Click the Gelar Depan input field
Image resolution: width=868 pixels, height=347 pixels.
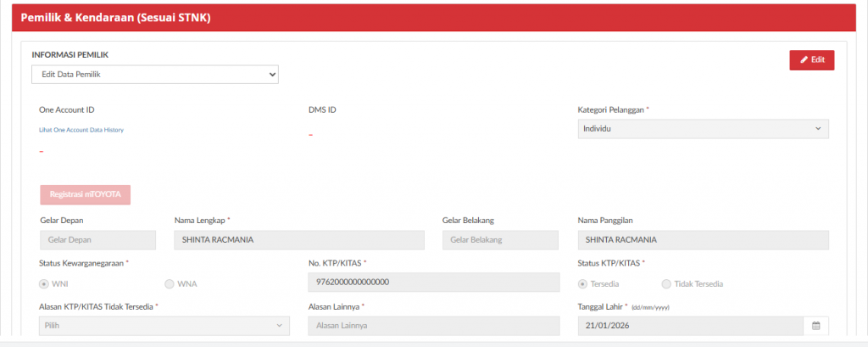pyautogui.click(x=97, y=240)
